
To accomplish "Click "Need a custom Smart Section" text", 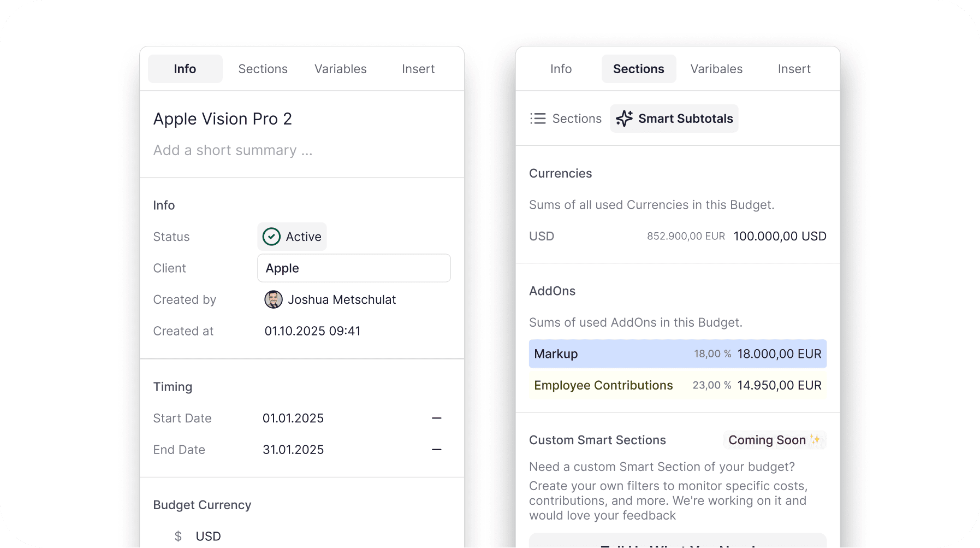I will tap(662, 467).
